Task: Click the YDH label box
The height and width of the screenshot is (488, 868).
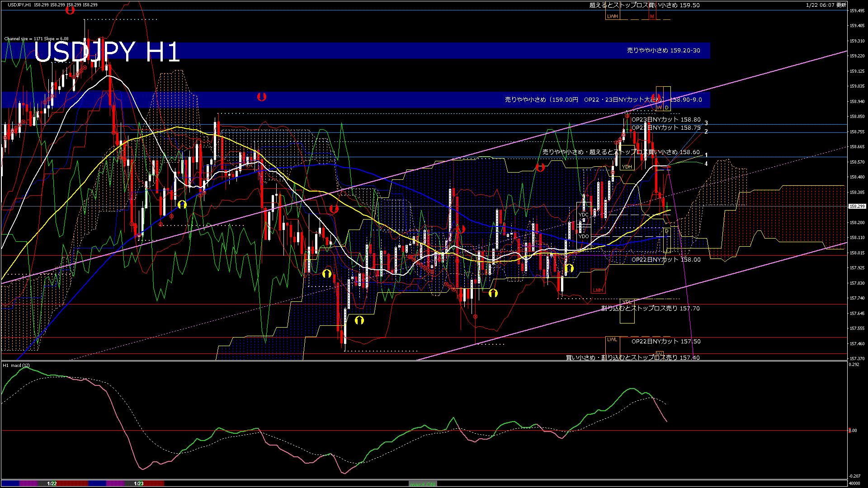Action: pos(627,167)
